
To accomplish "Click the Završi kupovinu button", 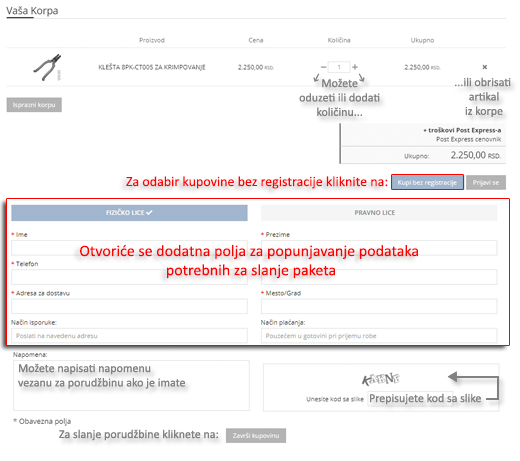I will (x=256, y=436).
